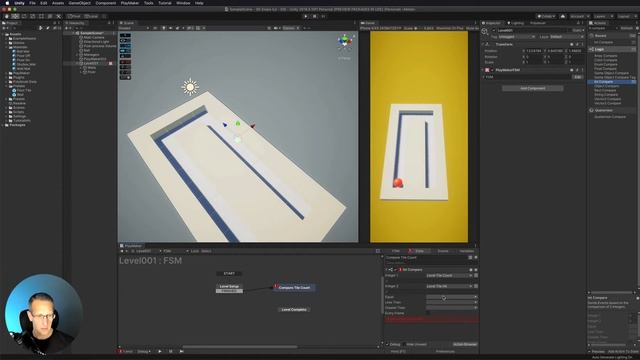Toggle the Debug checkbox in state panel

pyautogui.click(x=387, y=344)
